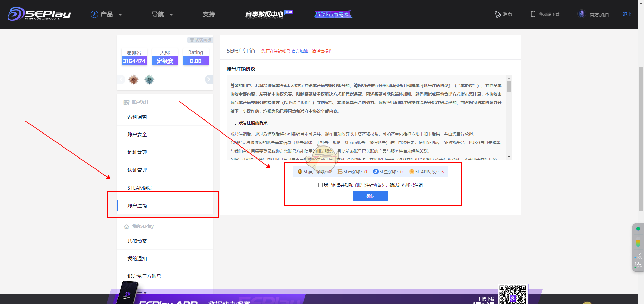Open the 5E城市争霸赛 banner link
This screenshot has width=644, height=304.
(x=333, y=14)
